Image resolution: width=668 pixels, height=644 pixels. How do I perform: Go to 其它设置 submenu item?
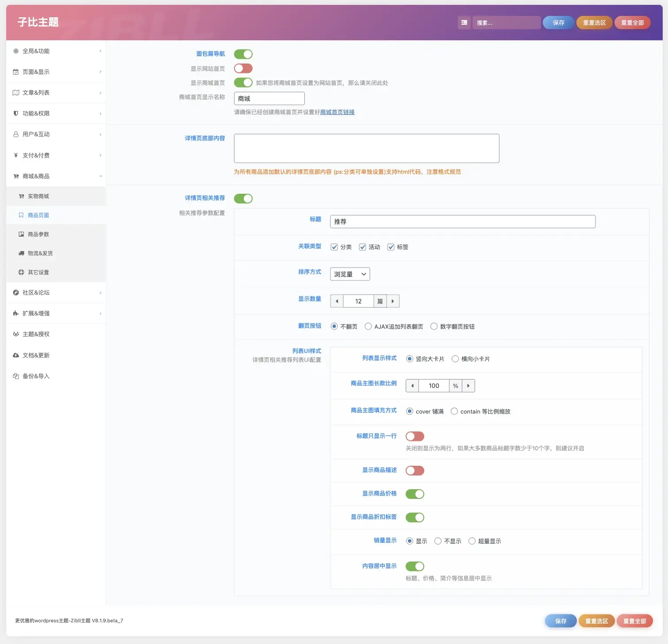(38, 272)
